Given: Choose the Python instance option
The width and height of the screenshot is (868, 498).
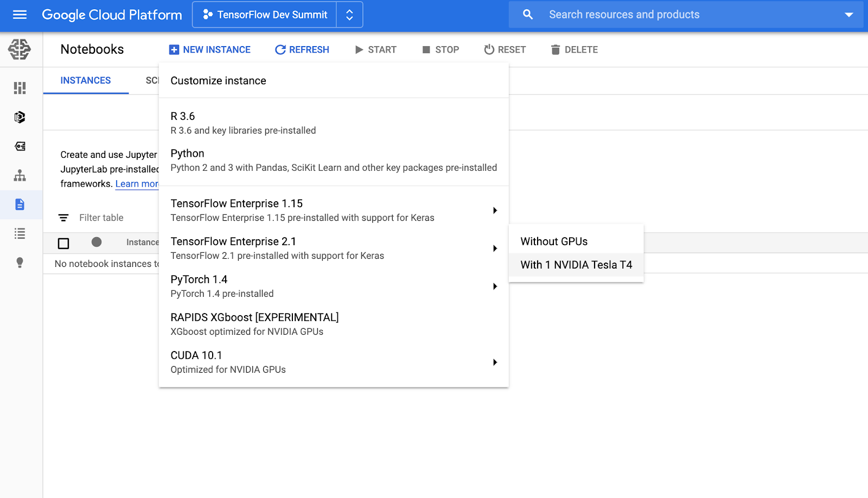Looking at the screenshot, I should [334, 161].
